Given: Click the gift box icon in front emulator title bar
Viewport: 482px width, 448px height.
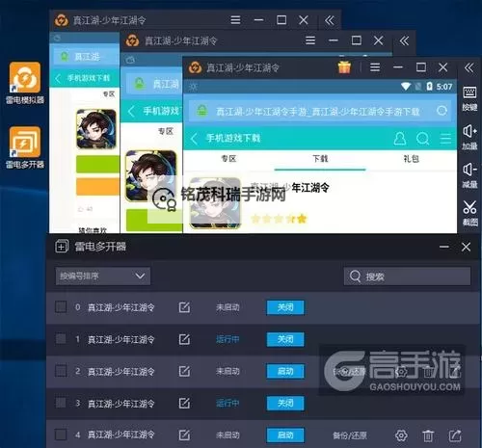Looking at the screenshot, I should [x=344, y=67].
